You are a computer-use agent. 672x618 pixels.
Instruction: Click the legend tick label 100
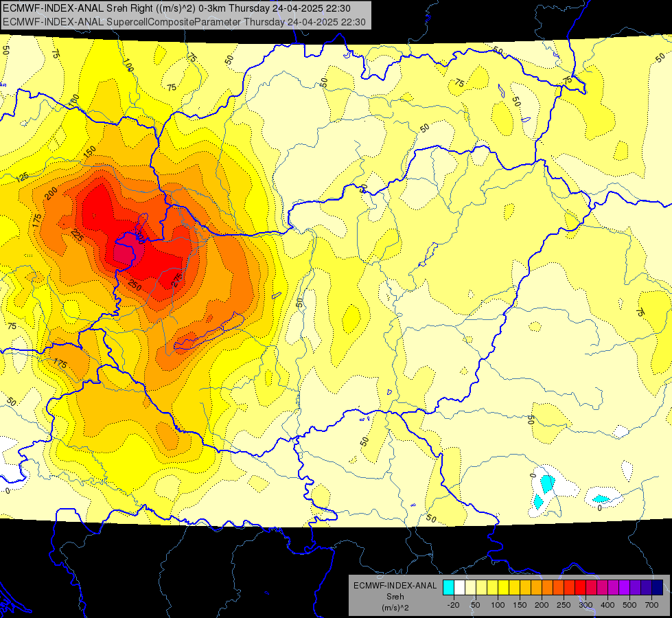pyautogui.click(x=498, y=605)
